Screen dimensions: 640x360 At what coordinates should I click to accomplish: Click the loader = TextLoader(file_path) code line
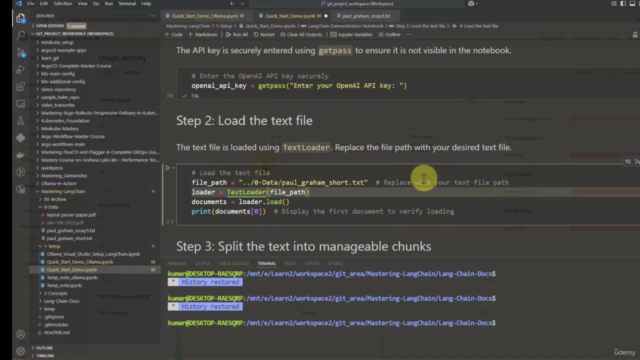pyautogui.click(x=250, y=192)
